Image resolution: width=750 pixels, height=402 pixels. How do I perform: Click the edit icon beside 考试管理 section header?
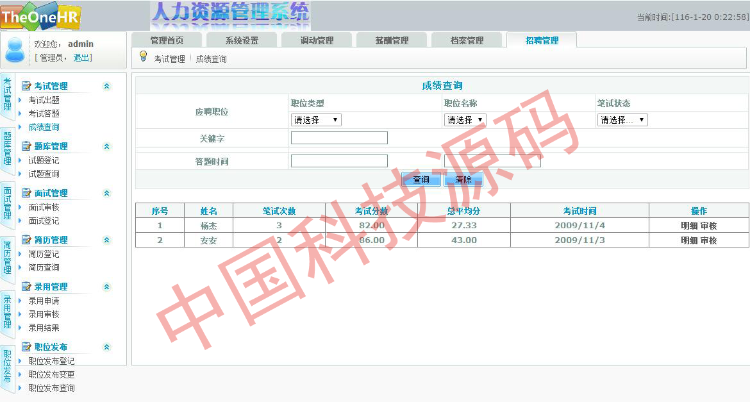26,86
